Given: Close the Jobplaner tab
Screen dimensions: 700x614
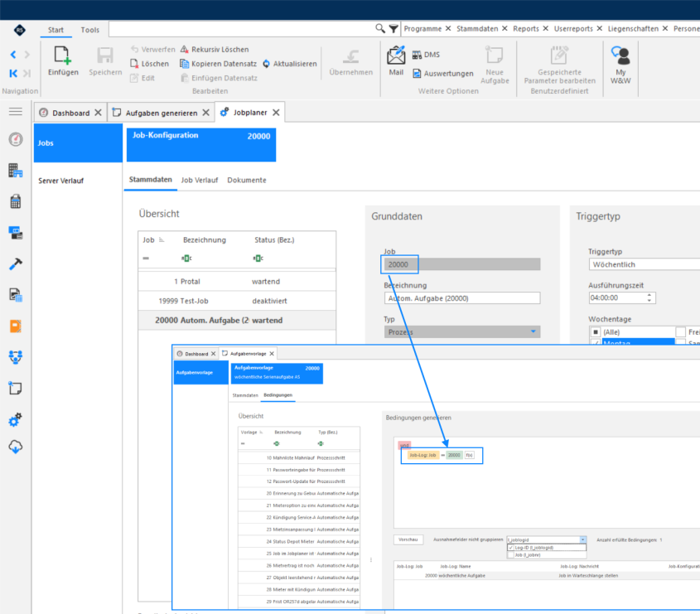Looking at the screenshot, I should click(276, 113).
